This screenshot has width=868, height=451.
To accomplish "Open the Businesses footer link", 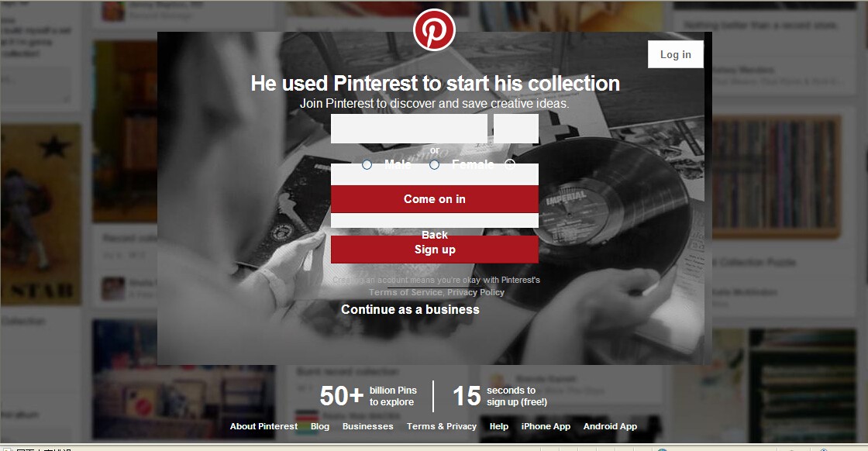I will pyautogui.click(x=367, y=426).
